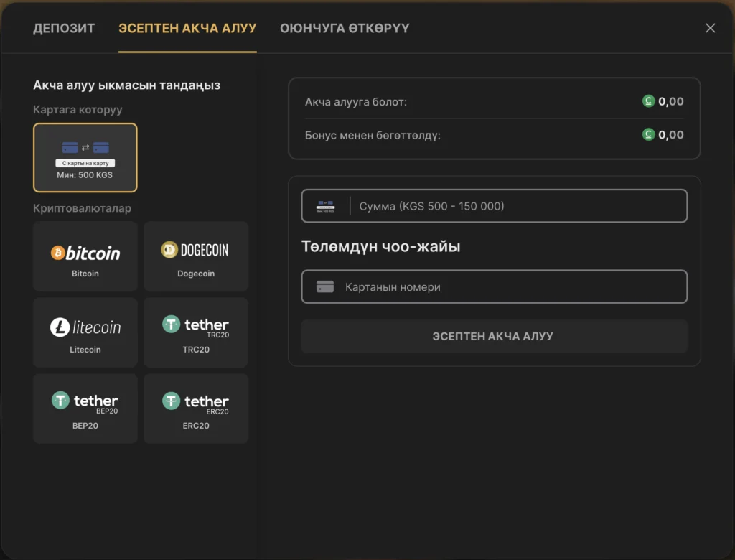The width and height of the screenshot is (735, 560).
Task: Select the card-to-card Мин: 500 KGS method
Action: tap(85, 157)
